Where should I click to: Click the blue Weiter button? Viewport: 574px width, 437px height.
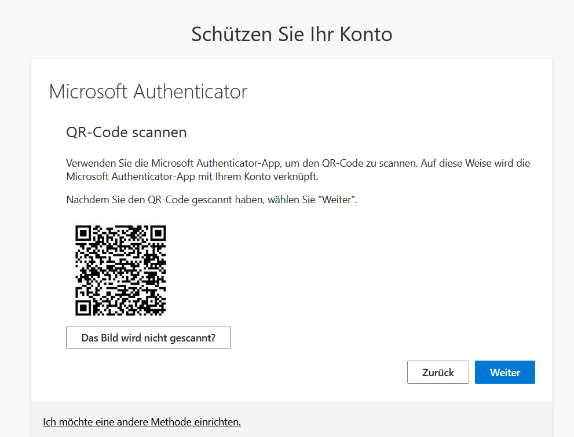(505, 372)
